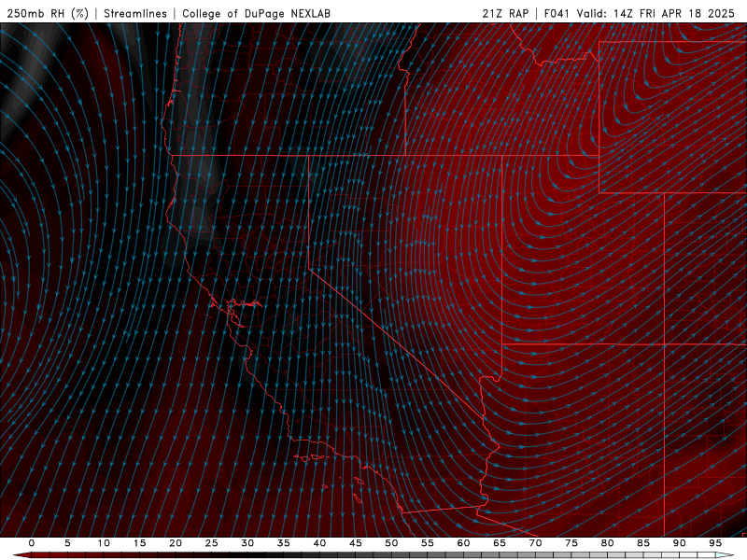Screen dimensions: 747x560
Task: Click the 95 value on color scale
Action: tap(715, 543)
